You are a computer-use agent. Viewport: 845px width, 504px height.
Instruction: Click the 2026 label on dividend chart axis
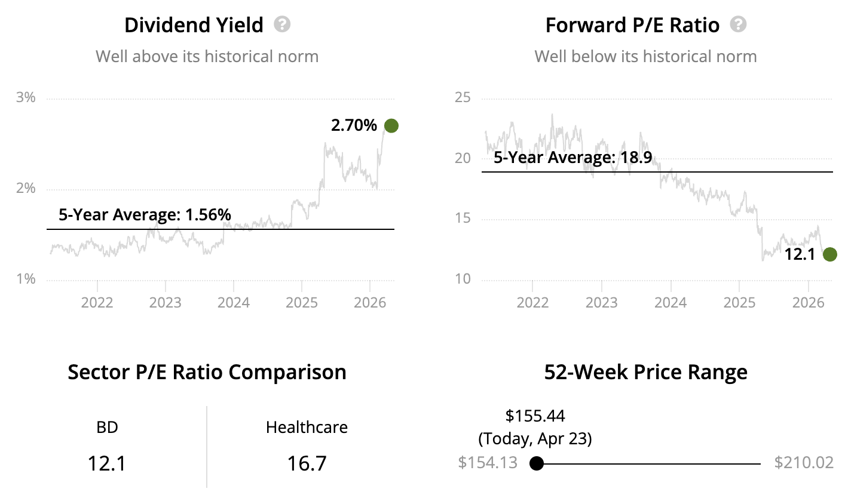(370, 302)
